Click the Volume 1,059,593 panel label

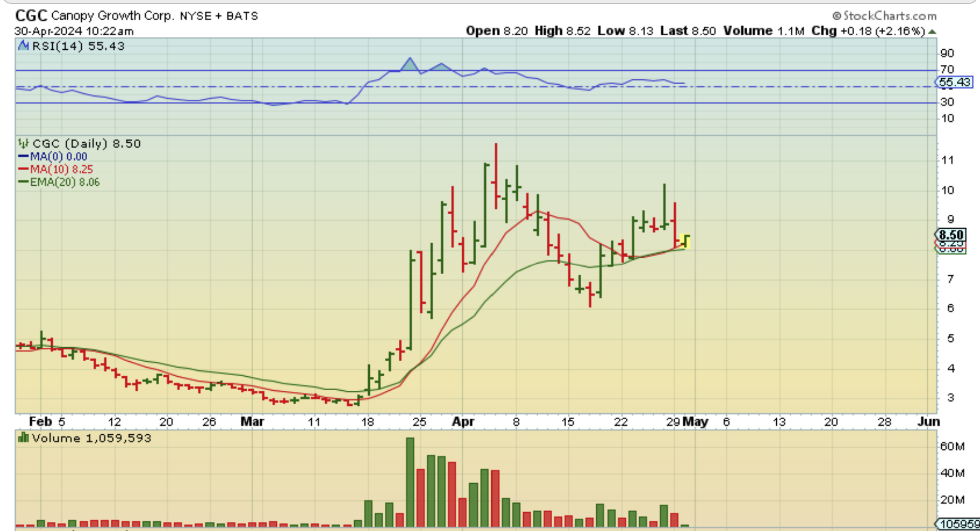(91, 438)
